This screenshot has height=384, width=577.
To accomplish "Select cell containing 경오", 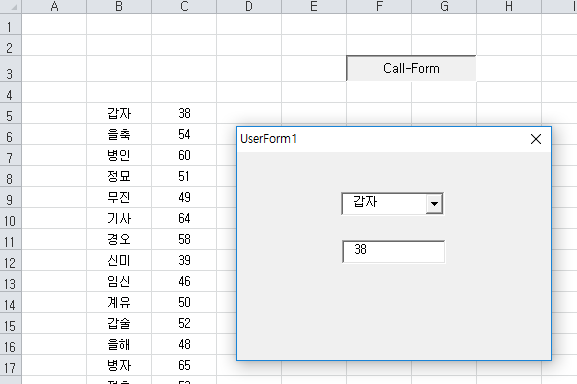I will pyautogui.click(x=119, y=239).
